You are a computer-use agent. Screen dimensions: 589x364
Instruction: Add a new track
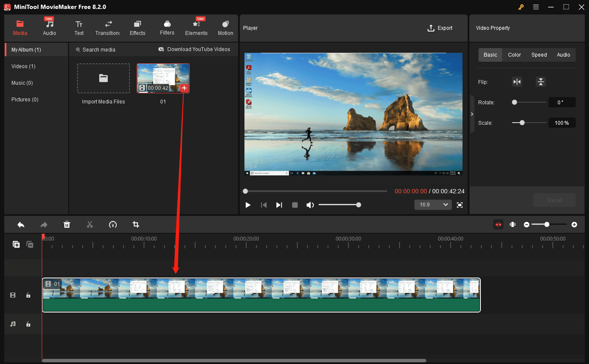coord(16,244)
